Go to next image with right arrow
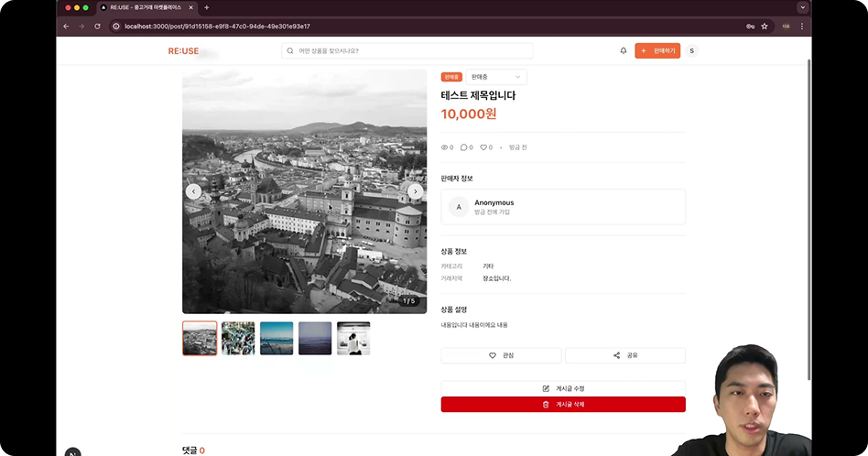This screenshot has height=456, width=868. [416, 191]
